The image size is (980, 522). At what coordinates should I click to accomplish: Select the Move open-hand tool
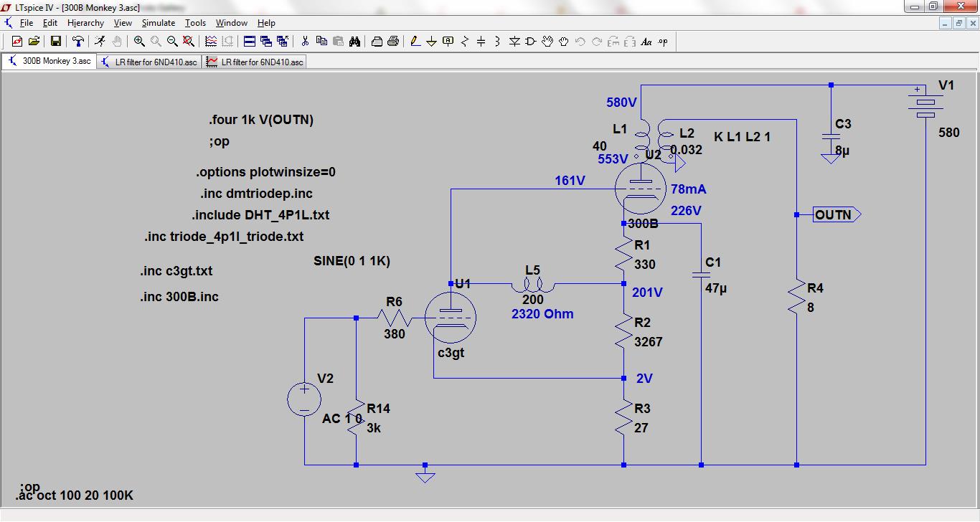tap(547, 42)
